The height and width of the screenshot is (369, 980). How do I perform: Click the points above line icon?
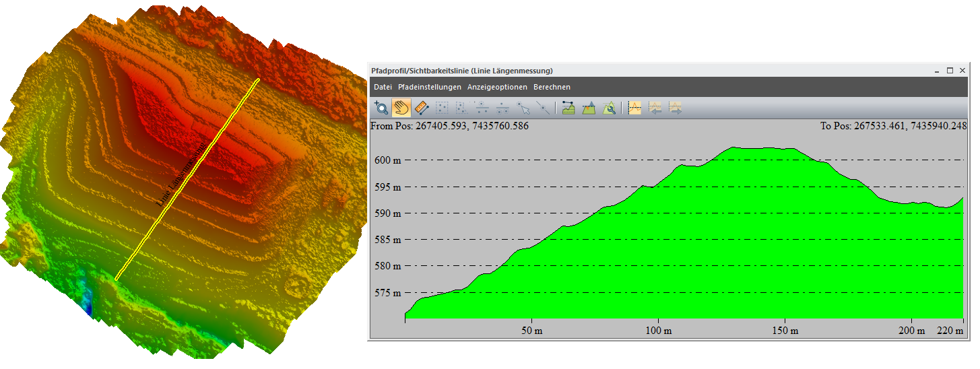[482, 108]
